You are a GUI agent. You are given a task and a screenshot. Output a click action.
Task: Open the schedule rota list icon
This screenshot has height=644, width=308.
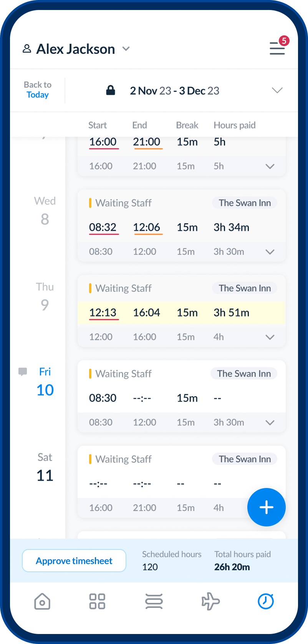point(154,601)
